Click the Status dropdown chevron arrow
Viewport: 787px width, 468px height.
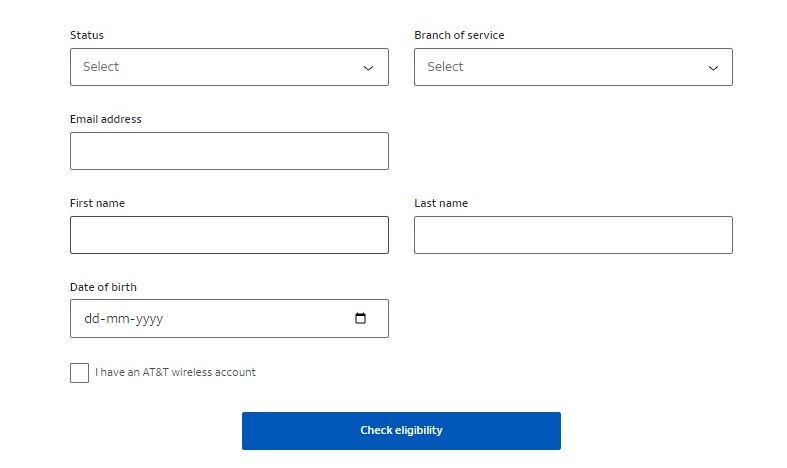click(x=368, y=68)
